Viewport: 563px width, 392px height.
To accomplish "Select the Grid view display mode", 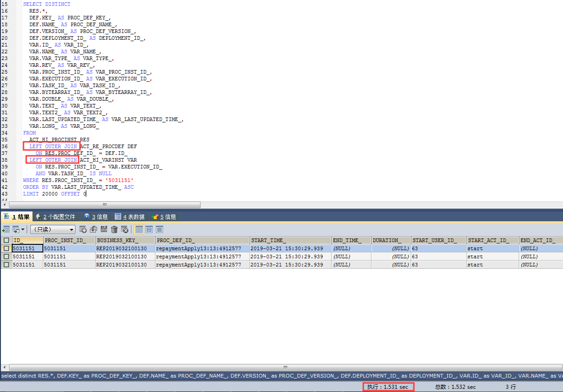I will (139, 229).
